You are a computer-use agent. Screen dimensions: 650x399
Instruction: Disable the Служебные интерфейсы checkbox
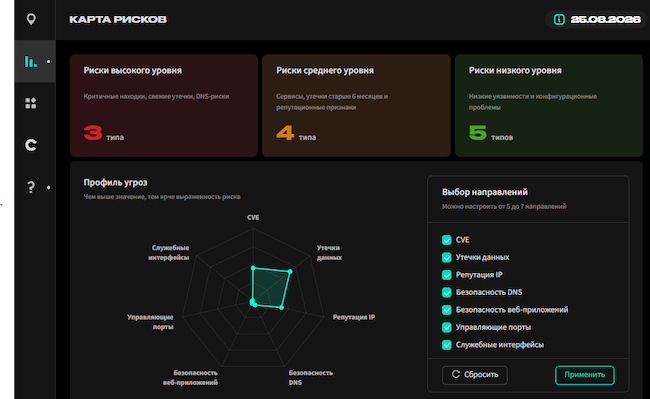click(x=446, y=345)
